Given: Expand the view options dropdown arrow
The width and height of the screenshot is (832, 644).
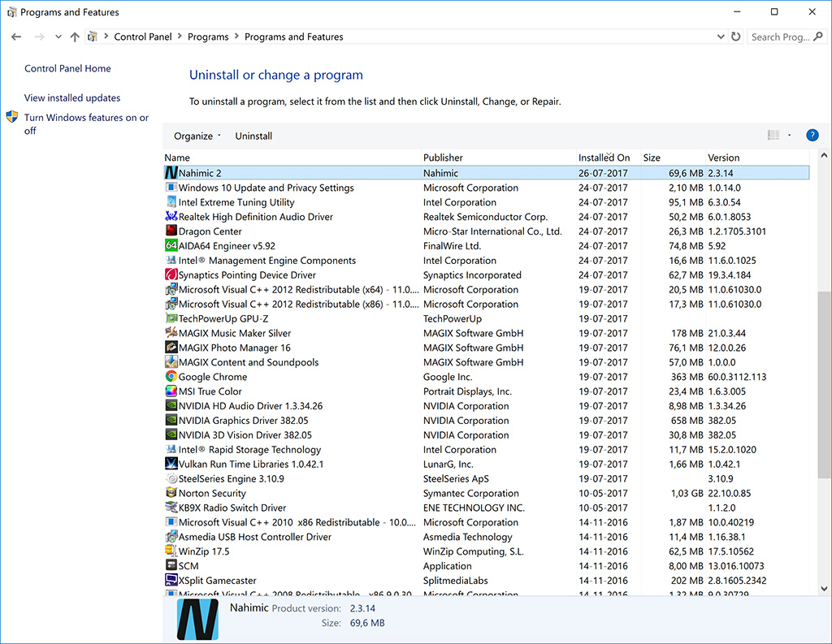Looking at the screenshot, I should point(789,136).
